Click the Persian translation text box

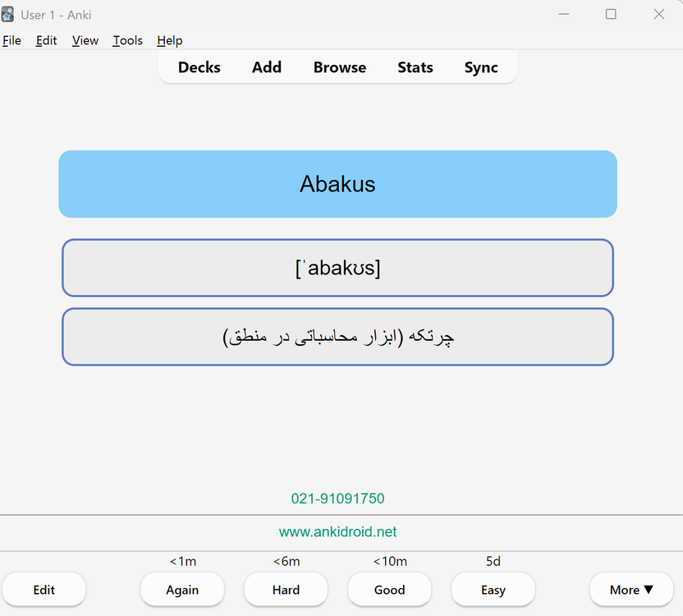[x=337, y=337]
